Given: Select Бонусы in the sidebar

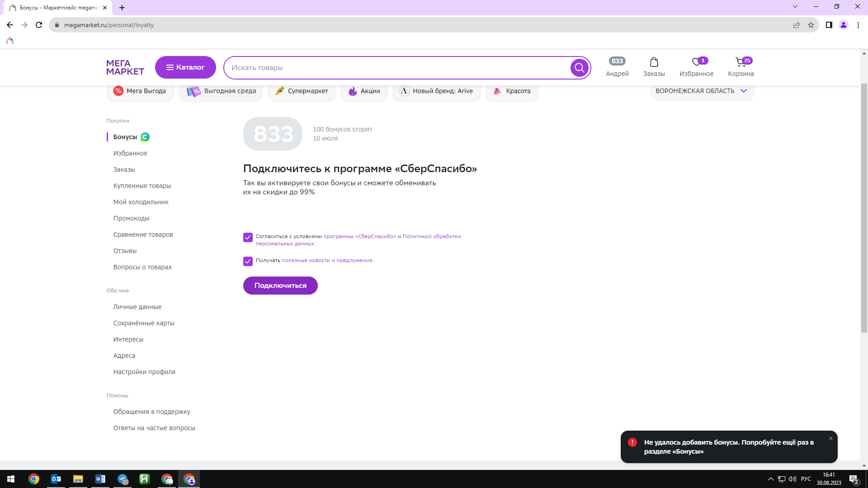Looking at the screenshot, I should click(x=125, y=137).
